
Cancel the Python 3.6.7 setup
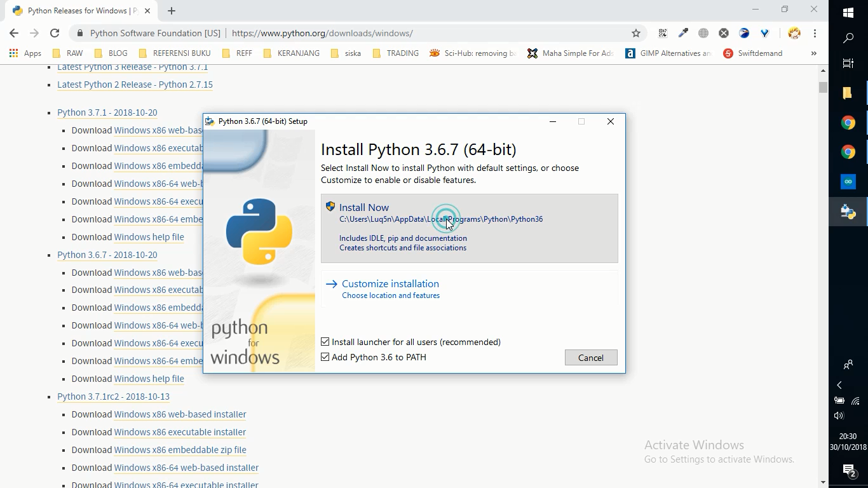(591, 358)
